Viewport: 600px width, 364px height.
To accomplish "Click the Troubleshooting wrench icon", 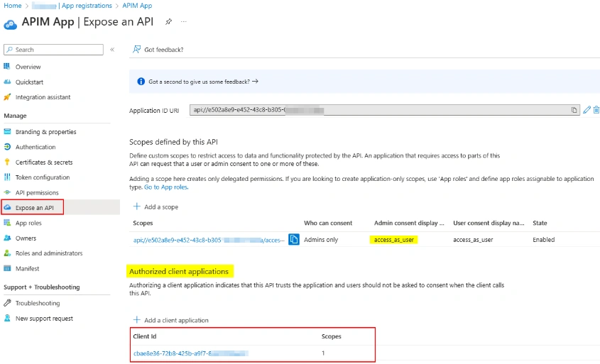I will [7, 303].
